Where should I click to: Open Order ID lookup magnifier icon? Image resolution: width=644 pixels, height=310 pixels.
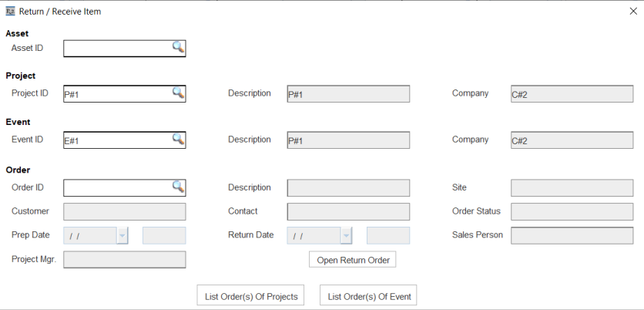pos(178,187)
